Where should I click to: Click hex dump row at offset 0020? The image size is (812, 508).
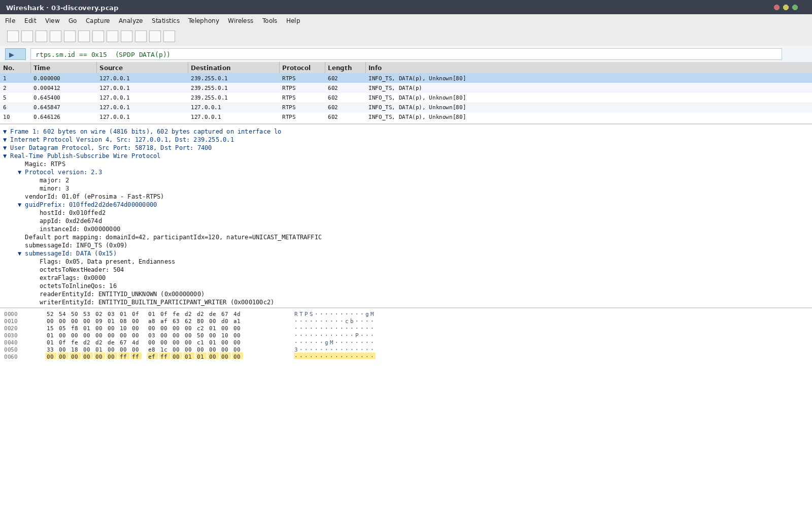[189, 328]
